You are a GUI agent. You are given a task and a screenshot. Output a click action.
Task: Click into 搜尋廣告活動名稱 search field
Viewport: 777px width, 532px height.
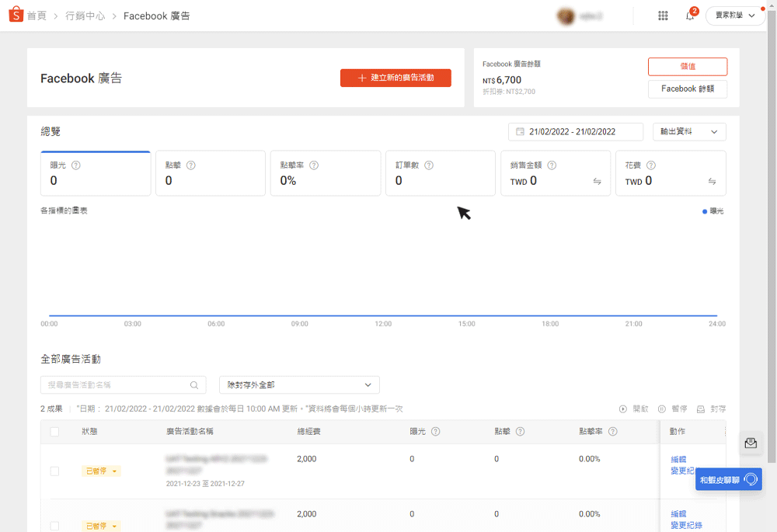coord(123,385)
